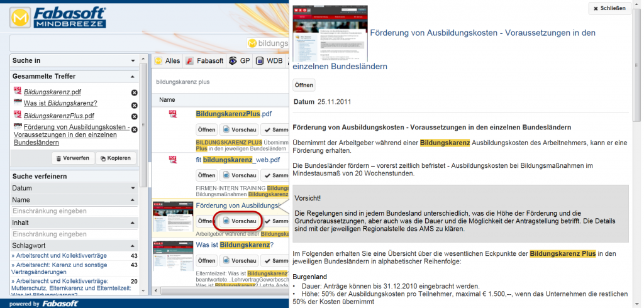Screen dimensions: 644x308
Task: Click the thumbnail of 'Förderung von Ausbildungskosten' result
Action: pyautogui.click(x=172, y=216)
